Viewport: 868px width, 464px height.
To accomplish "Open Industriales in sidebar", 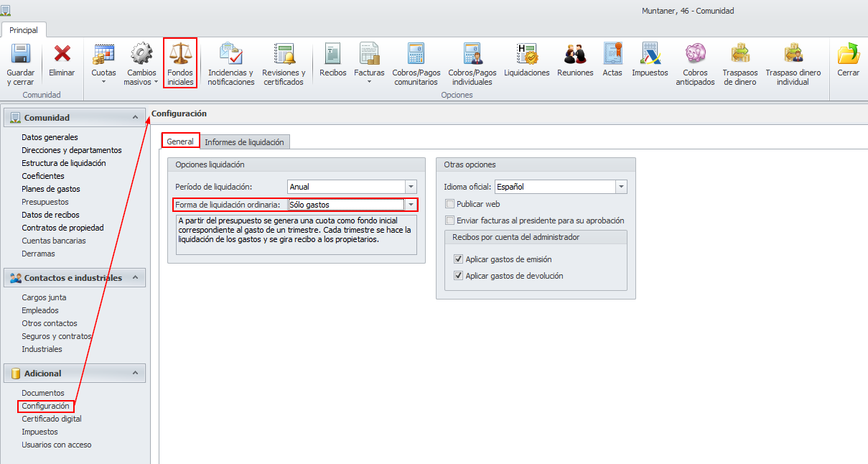I will (42, 349).
